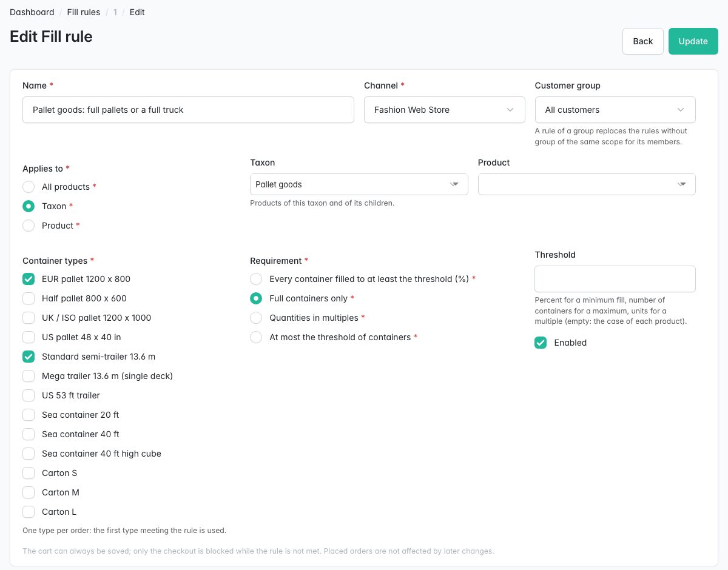Viewport: 728px width, 570px height.
Task: Check the Carton M box
Action: (29, 492)
